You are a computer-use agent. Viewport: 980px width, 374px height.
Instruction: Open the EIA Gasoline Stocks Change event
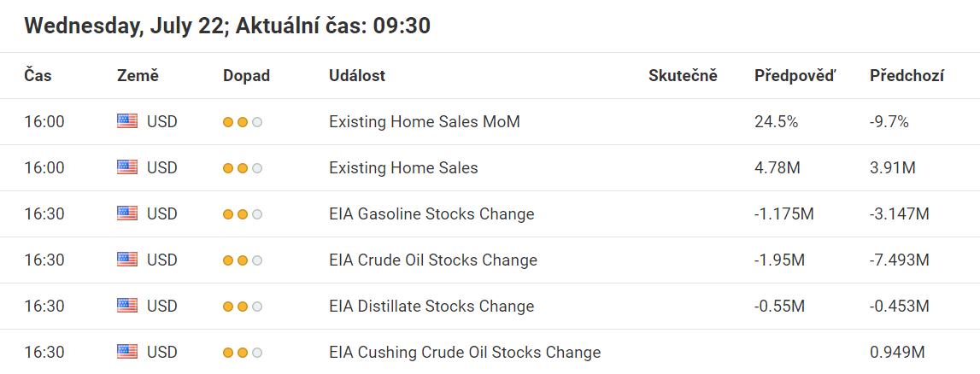(x=431, y=213)
